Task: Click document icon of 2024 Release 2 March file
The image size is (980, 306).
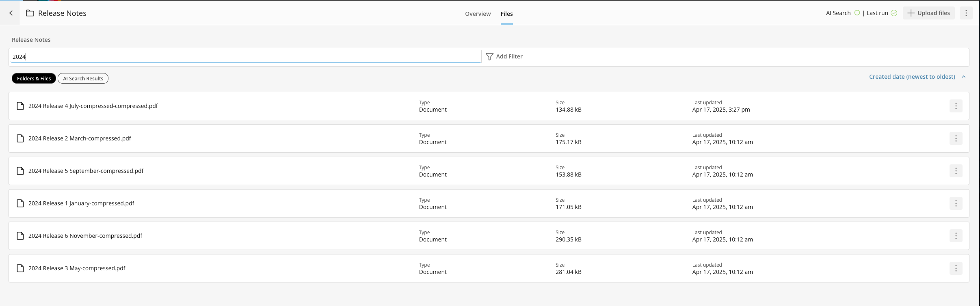Action: [x=20, y=138]
